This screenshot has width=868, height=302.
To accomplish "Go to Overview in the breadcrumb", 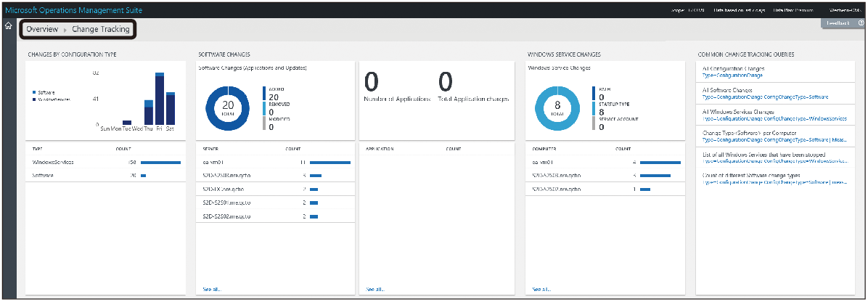I will coord(42,30).
